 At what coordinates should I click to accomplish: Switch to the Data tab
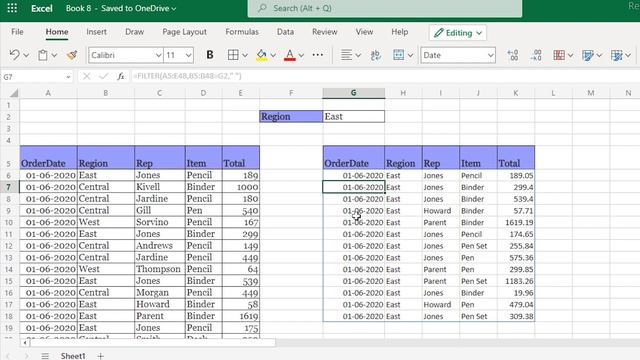[x=285, y=32]
